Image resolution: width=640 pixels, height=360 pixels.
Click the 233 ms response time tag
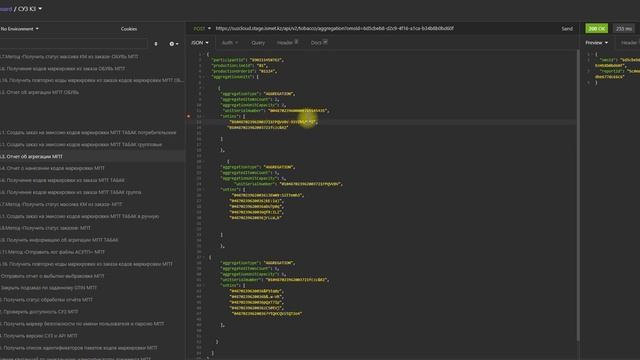623,29
